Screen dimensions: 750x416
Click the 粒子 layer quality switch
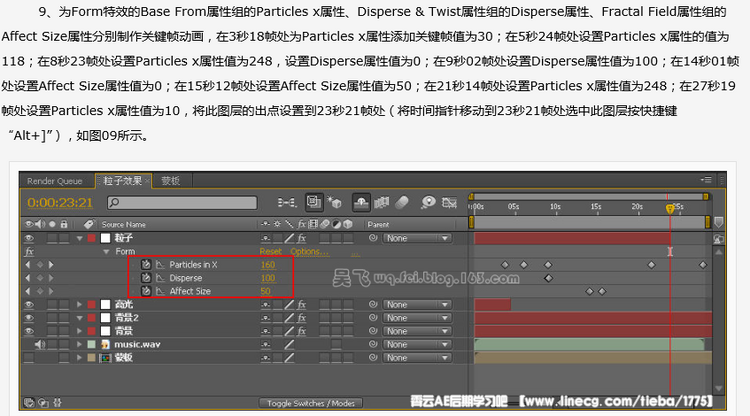tap(289, 238)
